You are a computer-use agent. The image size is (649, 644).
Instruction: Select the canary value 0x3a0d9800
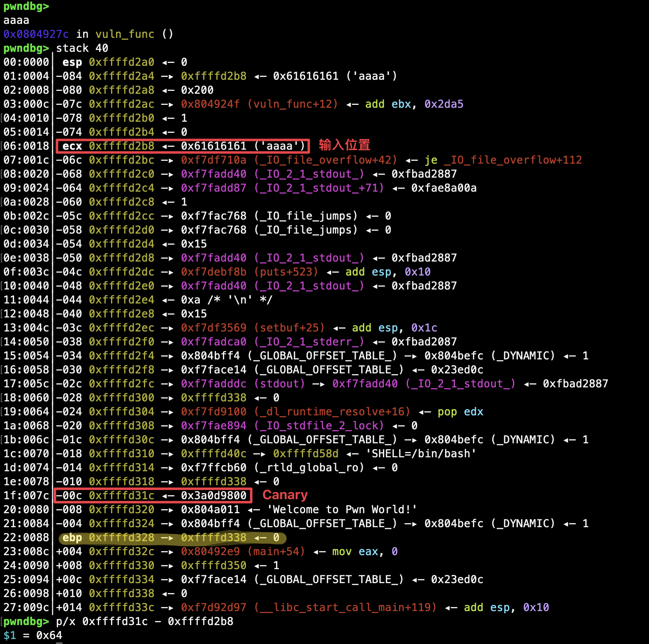click(x=214, y=496)
